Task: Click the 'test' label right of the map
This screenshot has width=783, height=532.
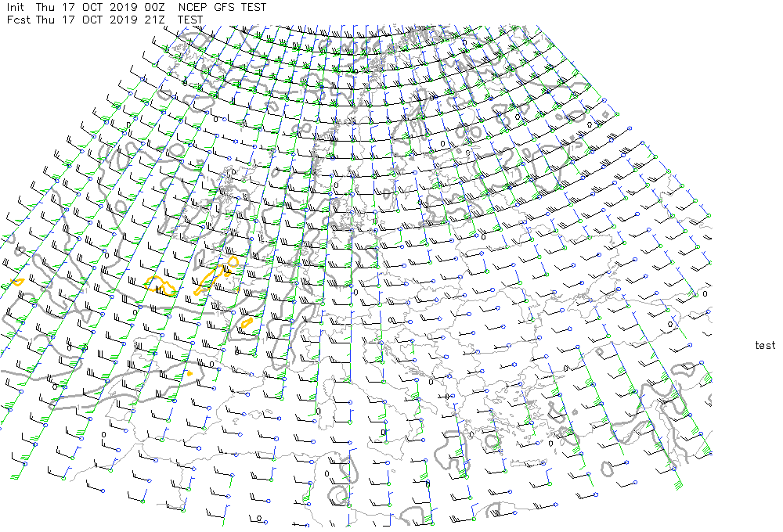Action: click(765, 345)
